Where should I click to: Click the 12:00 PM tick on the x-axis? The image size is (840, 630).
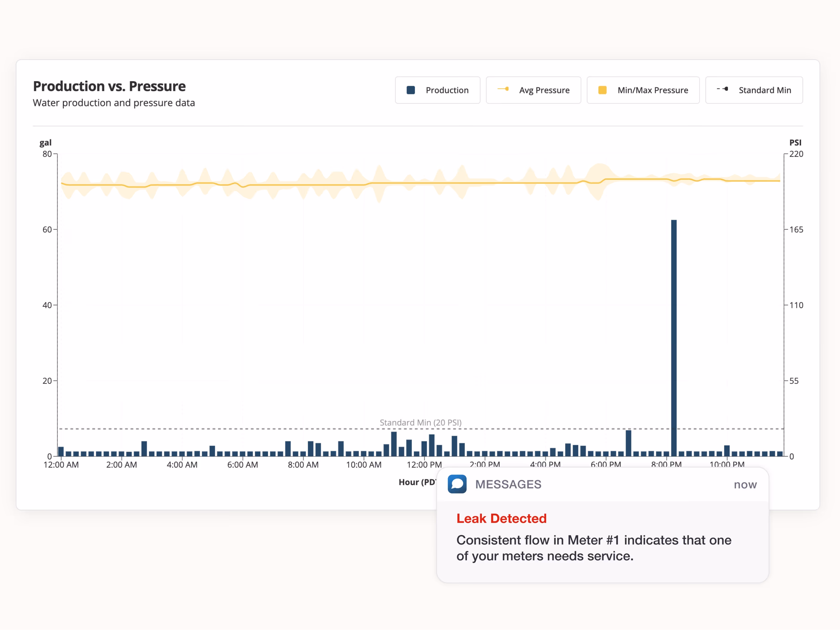tap(425, 464)
